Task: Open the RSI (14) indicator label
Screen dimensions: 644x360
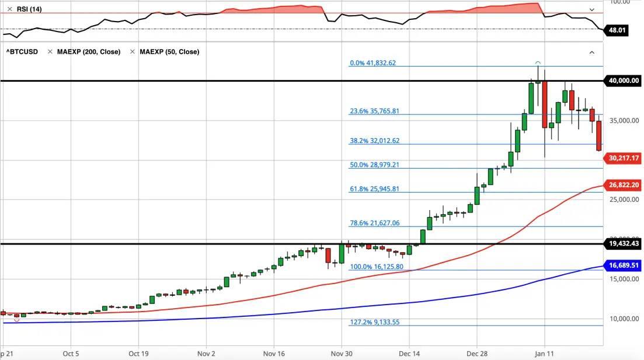Action: point(29,9)
